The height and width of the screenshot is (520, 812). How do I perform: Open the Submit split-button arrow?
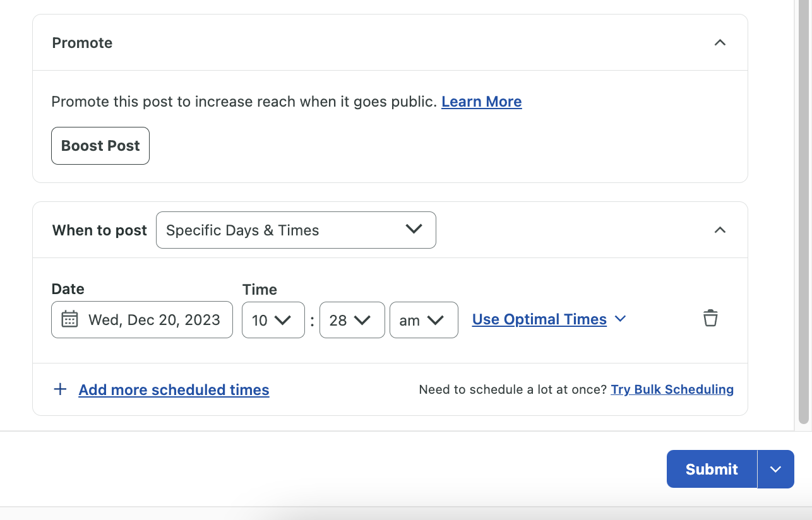tap(776, 469)
